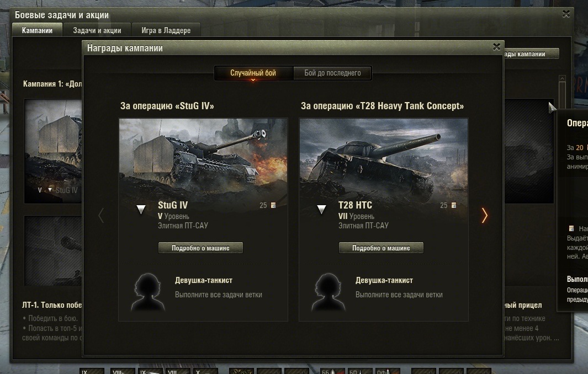This screenshot has height=374, width=588.
Task: Go to next rewards with right arrow
Action: (x=485, y=215)
